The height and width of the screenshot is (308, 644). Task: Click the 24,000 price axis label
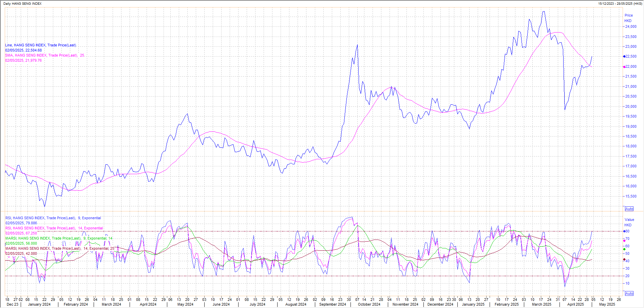pyautogui.click(x=631, y=26)
